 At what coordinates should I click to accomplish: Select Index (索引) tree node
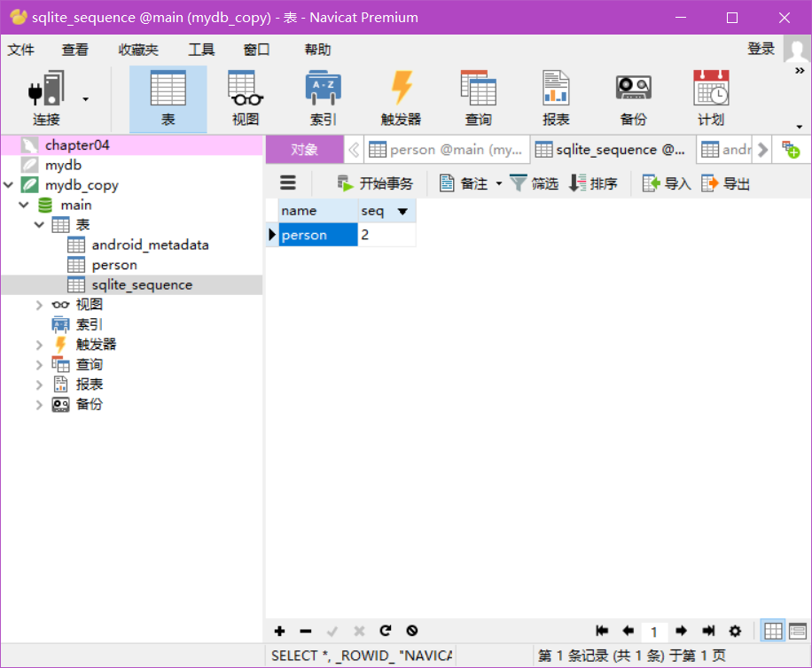[89, 324]
